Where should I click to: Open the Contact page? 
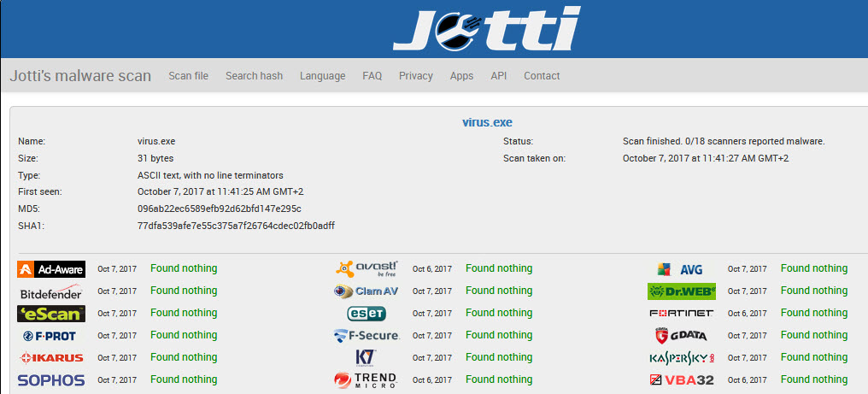[x=542, y=76]
